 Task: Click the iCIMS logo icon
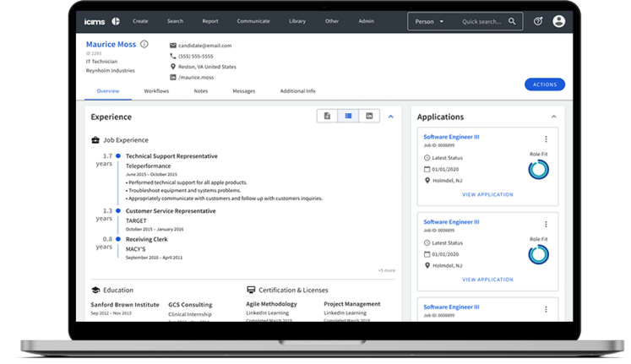[115, 20]
